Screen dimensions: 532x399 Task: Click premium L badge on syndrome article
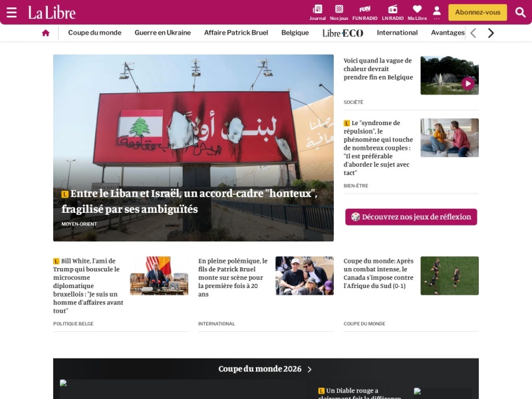point(346,123)
